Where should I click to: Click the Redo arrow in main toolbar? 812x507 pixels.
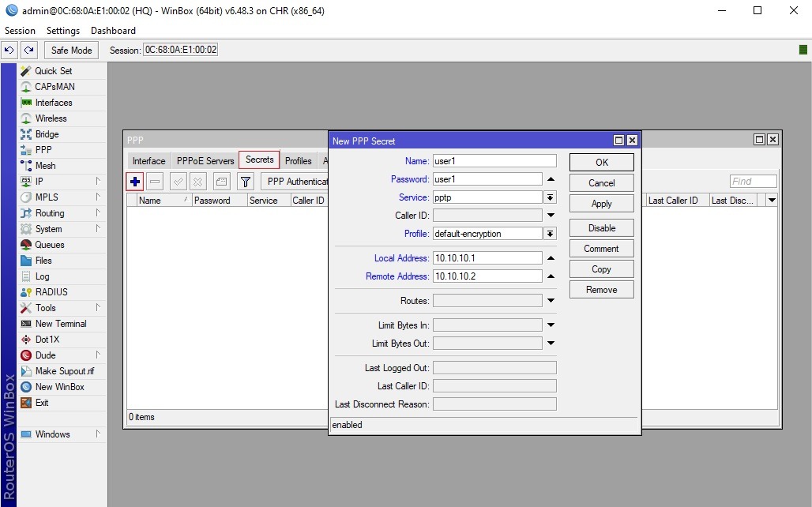coord(29,50)
